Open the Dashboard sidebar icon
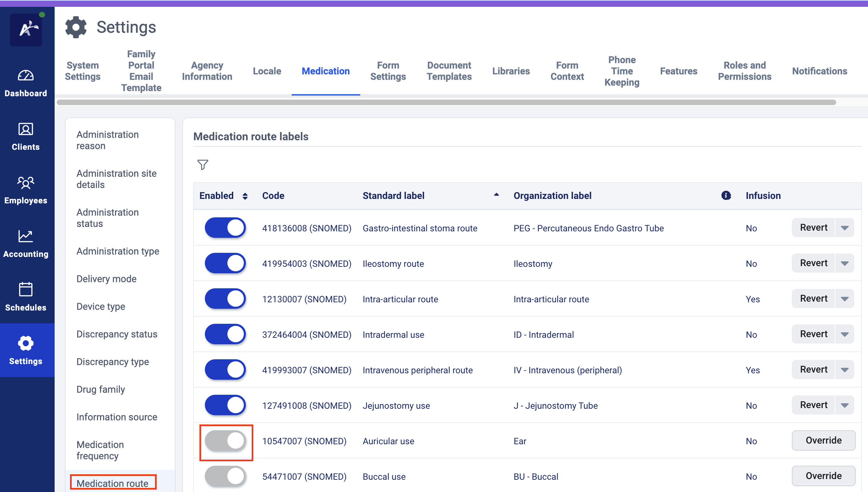 click(x=26, y=75)
